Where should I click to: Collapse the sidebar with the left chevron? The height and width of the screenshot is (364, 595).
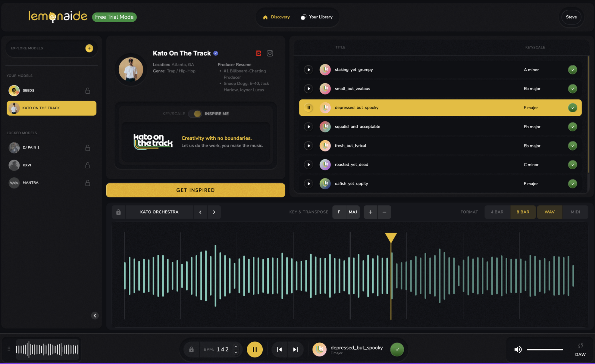(95, 315)
